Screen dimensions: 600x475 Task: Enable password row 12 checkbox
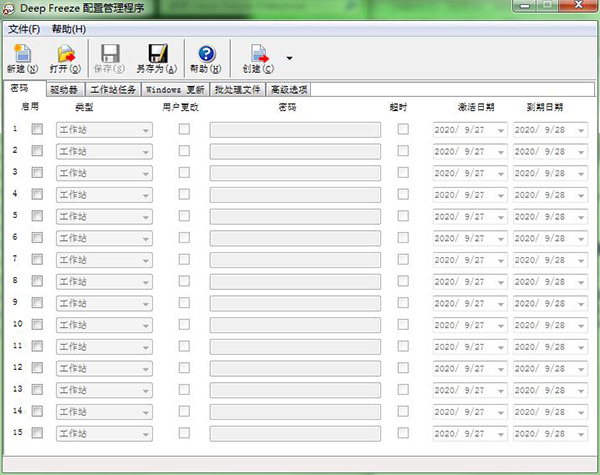coord(37,368)
